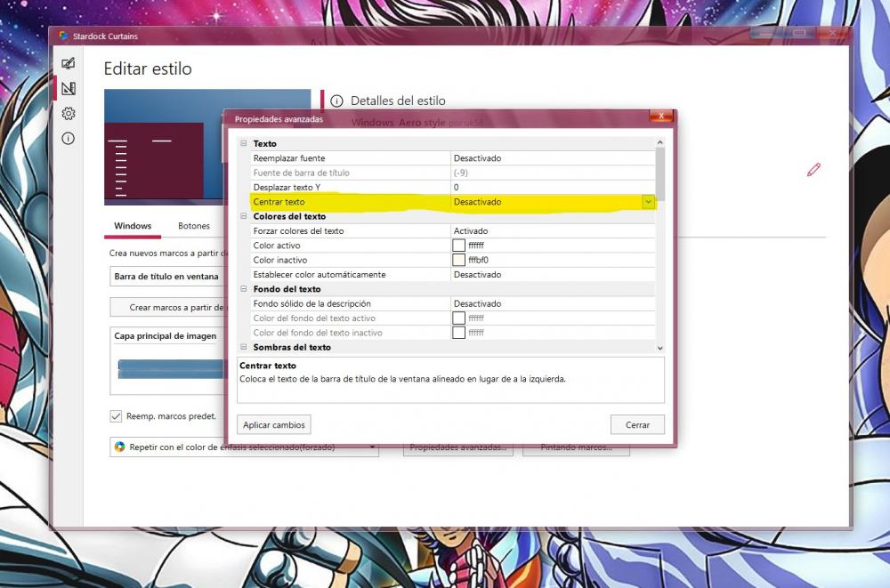Click the info icon in the sidebar
Image resolution: width=890 pixels, height=588 pixels.
point(67,138)
